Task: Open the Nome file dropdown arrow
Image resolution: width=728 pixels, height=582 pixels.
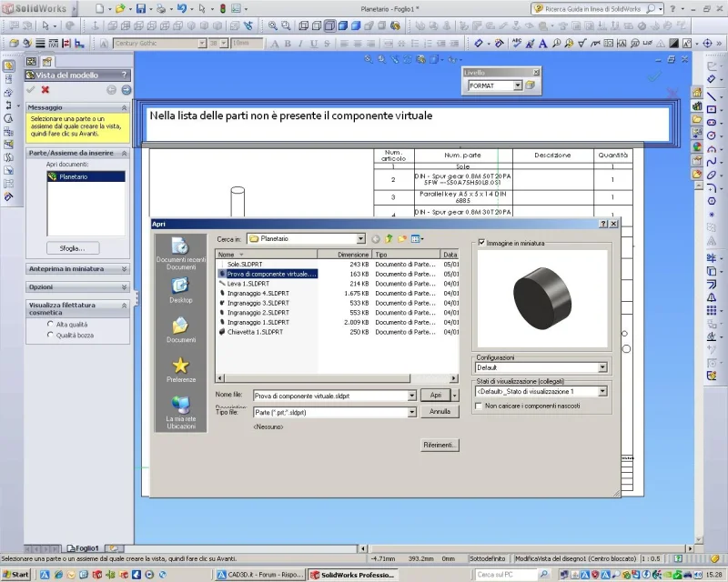Action: pos(411,396)
